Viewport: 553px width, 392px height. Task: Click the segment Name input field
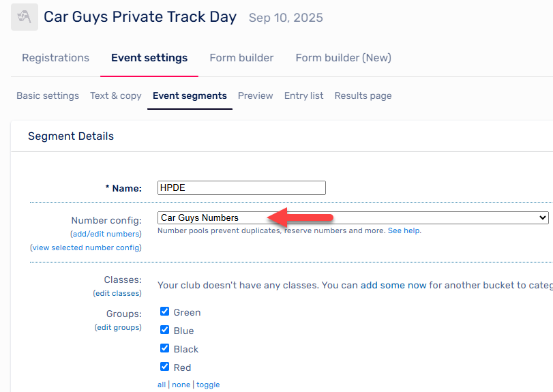tap(241, 188)
